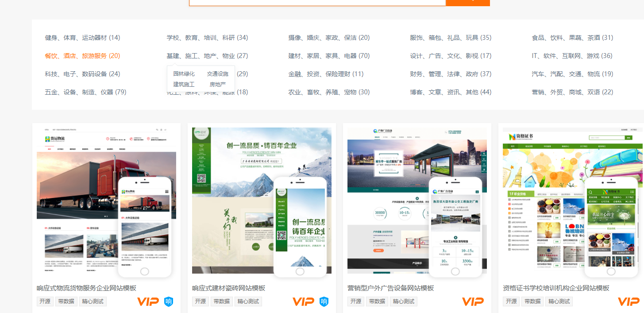Click VIP badge on 资格证书学校培训机构 template card

tap(629, 301)
